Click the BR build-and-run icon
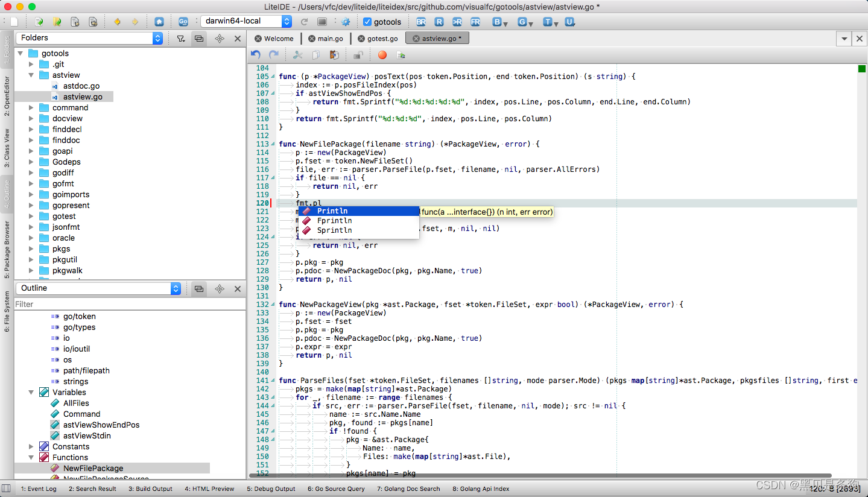868x497 pixels. point(421,22)
